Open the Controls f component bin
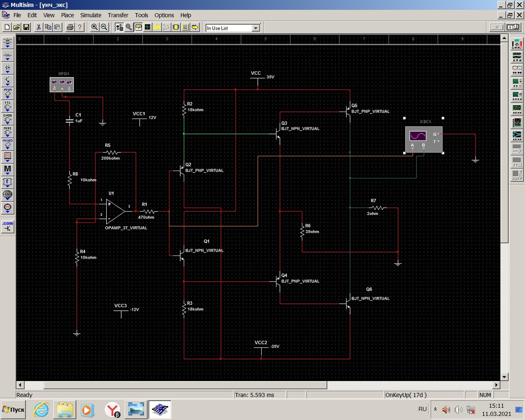Viewport: 525px width, 420px height. pyautogui.click(x=8, y=182)
